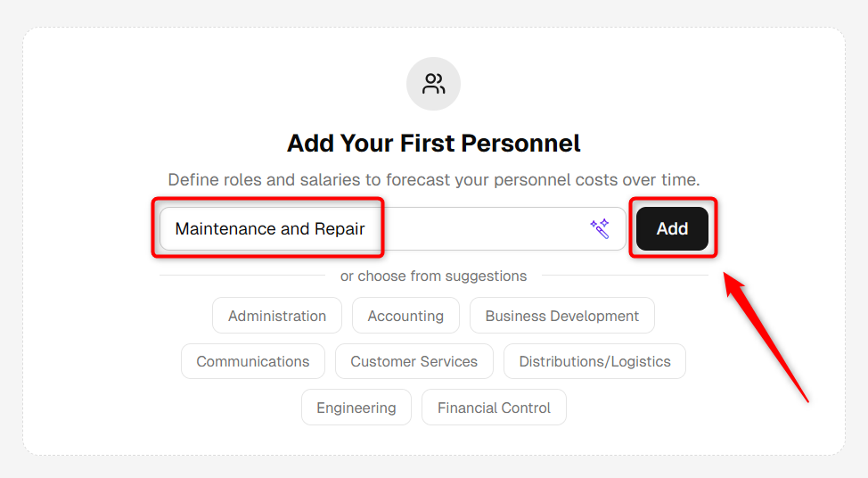Select the Engineering suggestion chip
Viewport: 868px width, 478px height.
tap(356, 408)
